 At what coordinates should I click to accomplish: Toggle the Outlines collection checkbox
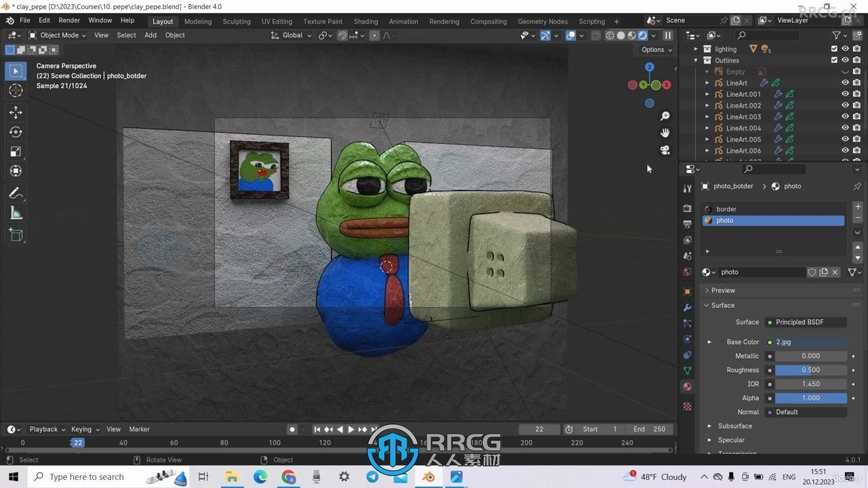coord(834,60)
